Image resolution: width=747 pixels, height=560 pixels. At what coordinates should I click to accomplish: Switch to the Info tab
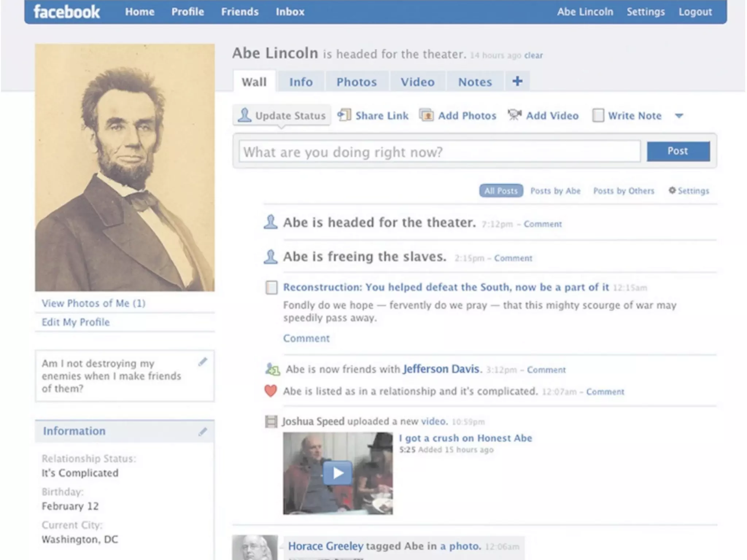point(301,82)
